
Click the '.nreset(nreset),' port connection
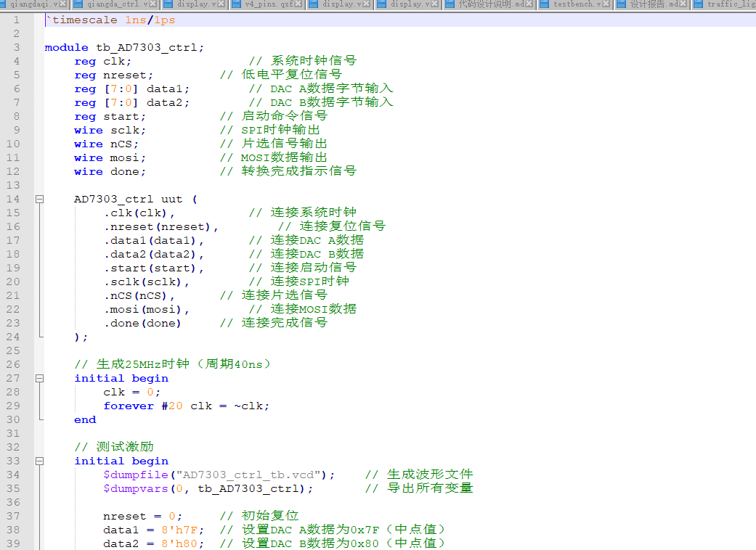click(x=161, y=227)
